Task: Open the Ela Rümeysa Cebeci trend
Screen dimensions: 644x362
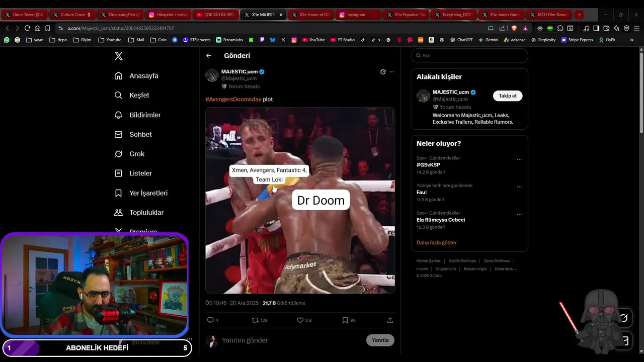Action: [441, 220]
